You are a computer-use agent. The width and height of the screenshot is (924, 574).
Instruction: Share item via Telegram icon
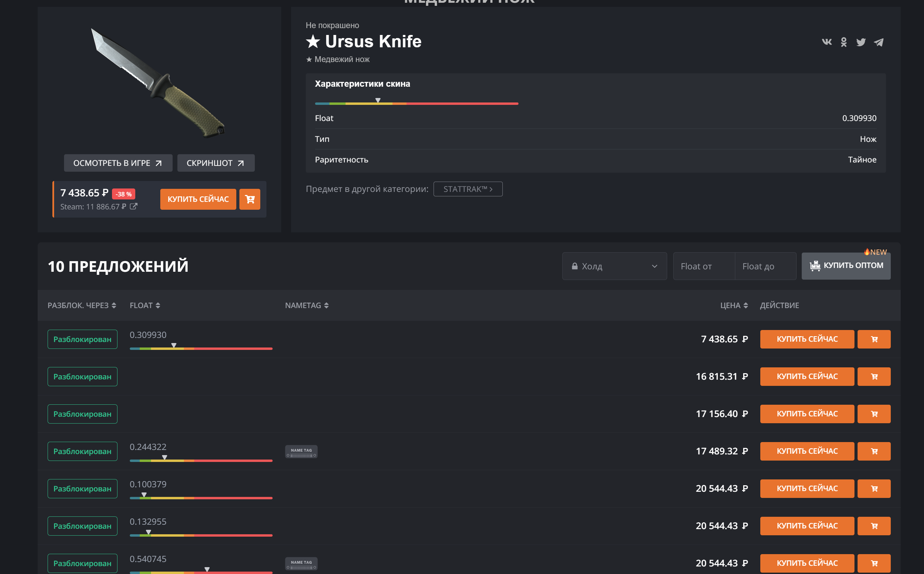pos(878,42)
